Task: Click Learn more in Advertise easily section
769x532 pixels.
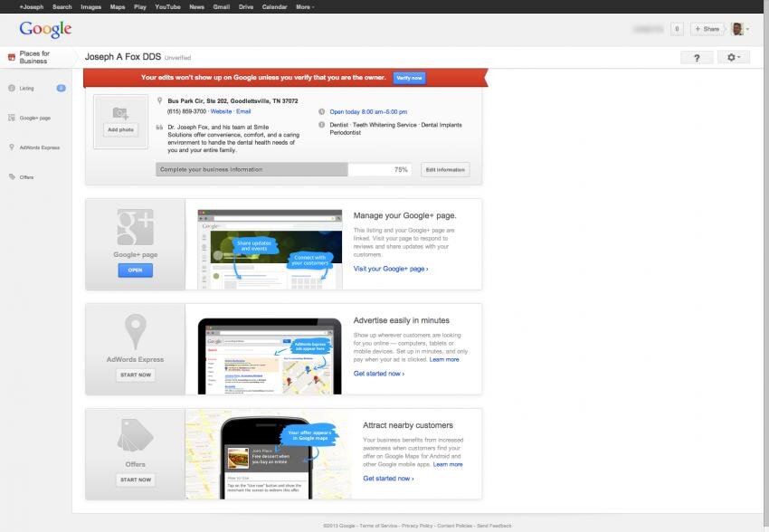Action: (444, 359)
